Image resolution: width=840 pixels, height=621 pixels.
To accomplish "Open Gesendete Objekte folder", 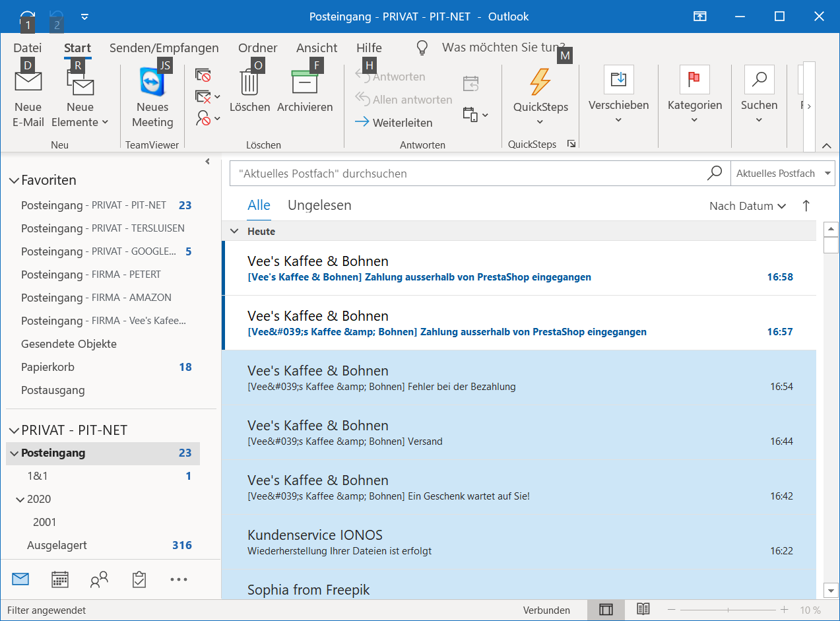I will [69, 344].
